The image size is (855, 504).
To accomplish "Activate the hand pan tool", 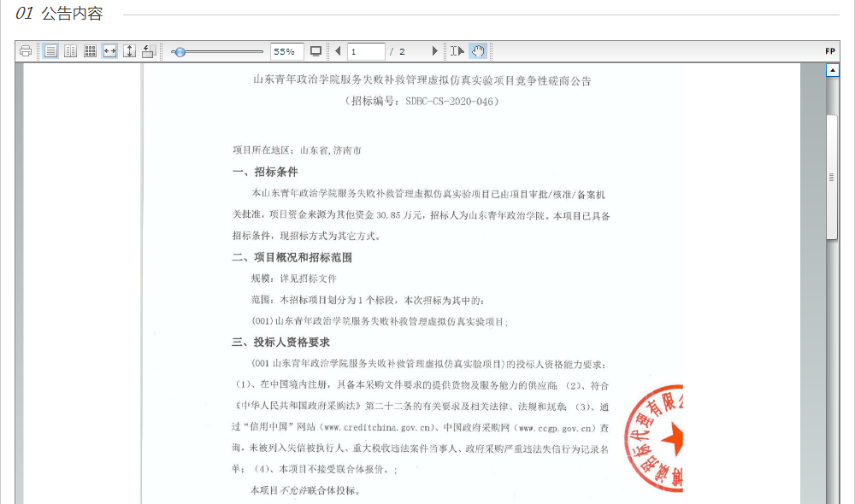I will (478, 51).
